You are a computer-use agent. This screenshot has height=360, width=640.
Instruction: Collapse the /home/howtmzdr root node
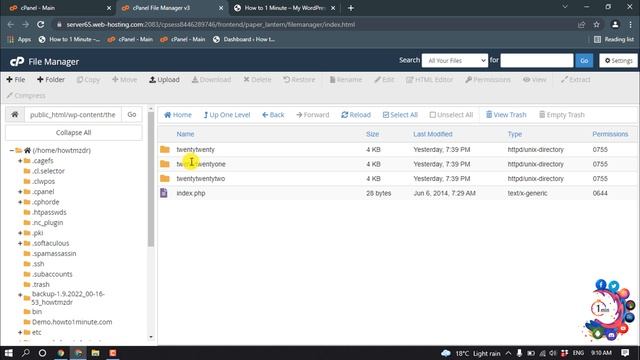(11, 150)
